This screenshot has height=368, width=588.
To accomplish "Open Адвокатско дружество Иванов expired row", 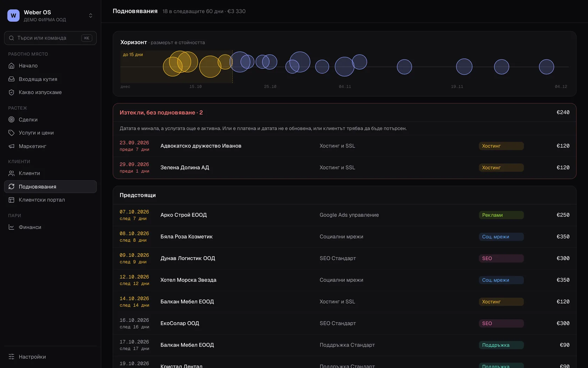I will click(x=344, y=146).
